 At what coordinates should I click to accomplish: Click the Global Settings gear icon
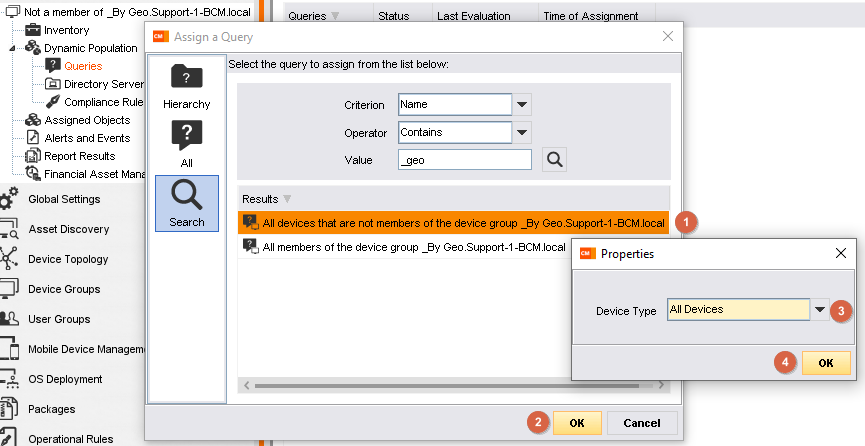pyautogui.click(x=9, y=198)
